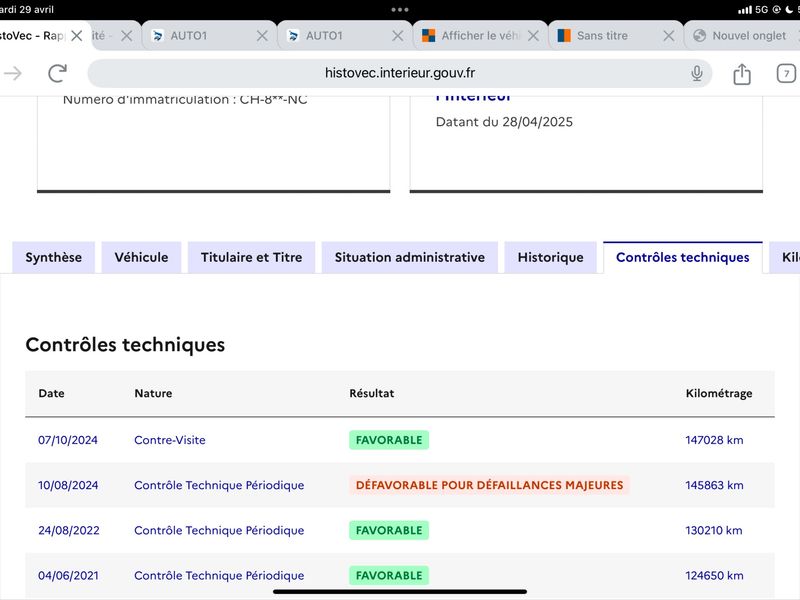Close the Sans titre tab

pos(668,36)
